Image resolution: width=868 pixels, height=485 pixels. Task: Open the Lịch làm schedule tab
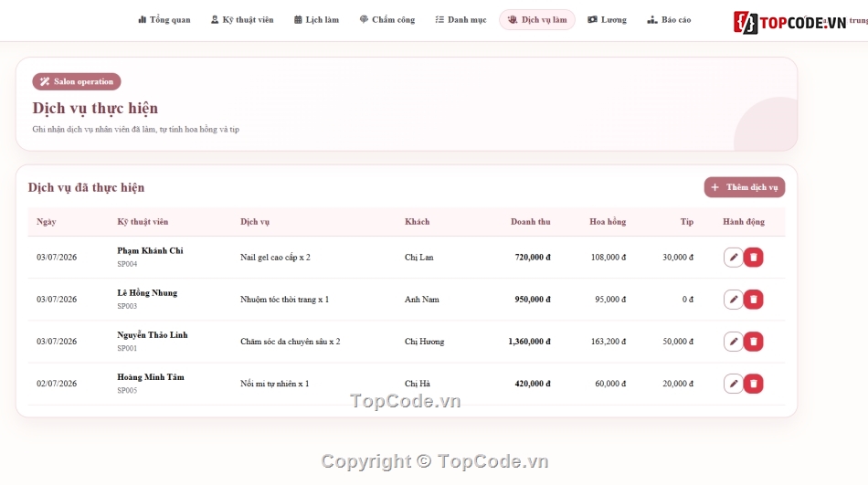tap(316, 20)
